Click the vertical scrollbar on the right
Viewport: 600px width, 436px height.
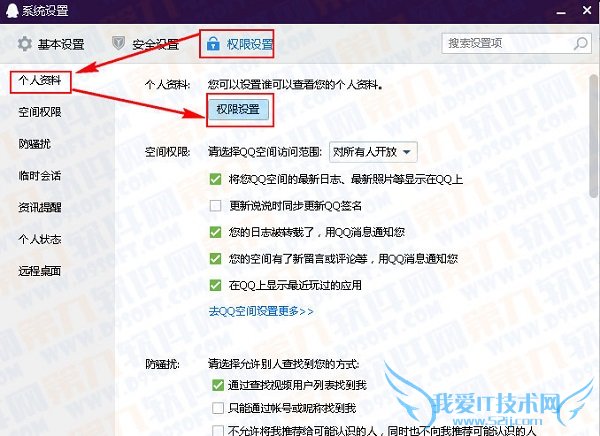[x=593, y=134]
